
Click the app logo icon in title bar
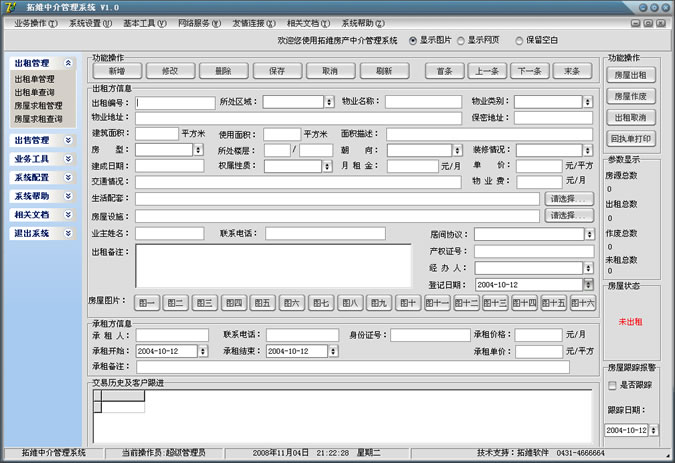pos(11,7)
